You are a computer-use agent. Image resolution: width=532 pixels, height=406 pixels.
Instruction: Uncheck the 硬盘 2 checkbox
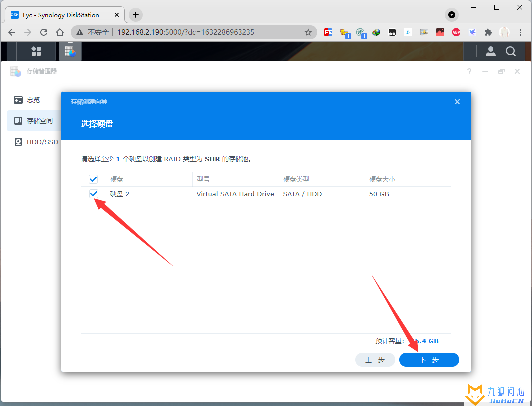point(93,194)
